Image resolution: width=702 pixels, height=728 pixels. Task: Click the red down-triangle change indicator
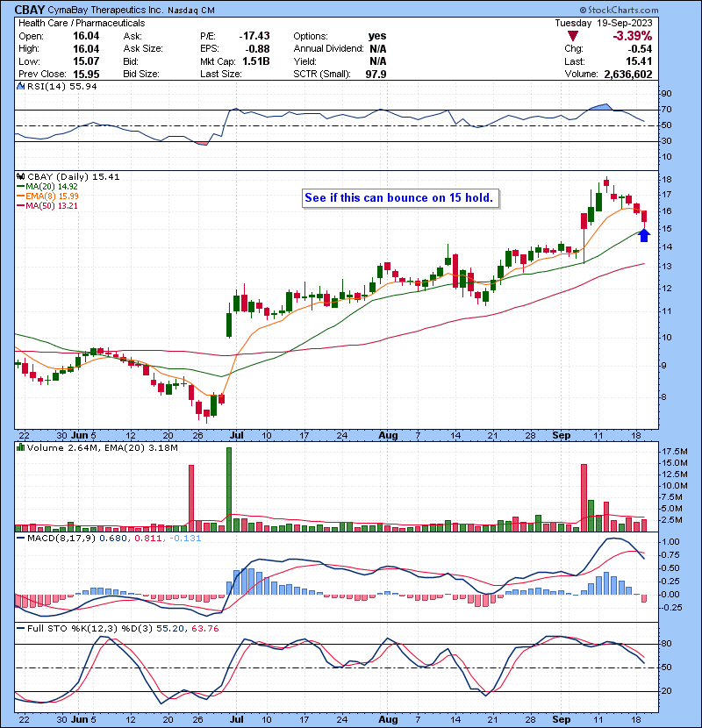click(x=573, y=36)
